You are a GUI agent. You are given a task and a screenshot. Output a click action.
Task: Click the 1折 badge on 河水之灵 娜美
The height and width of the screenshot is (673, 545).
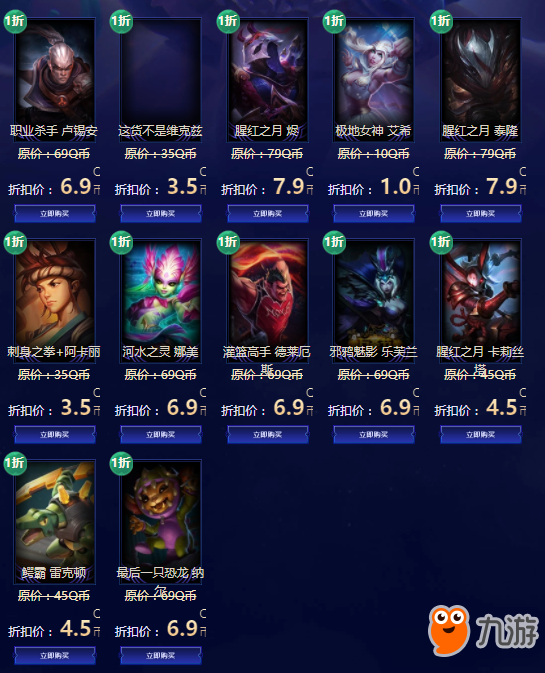tap(121, 242)
